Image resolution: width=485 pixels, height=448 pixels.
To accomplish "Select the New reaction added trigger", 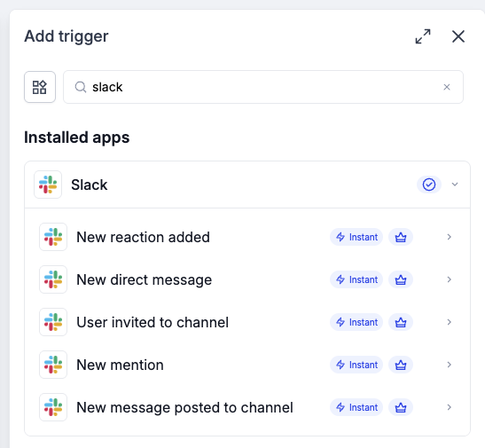I will coord(247,237).
